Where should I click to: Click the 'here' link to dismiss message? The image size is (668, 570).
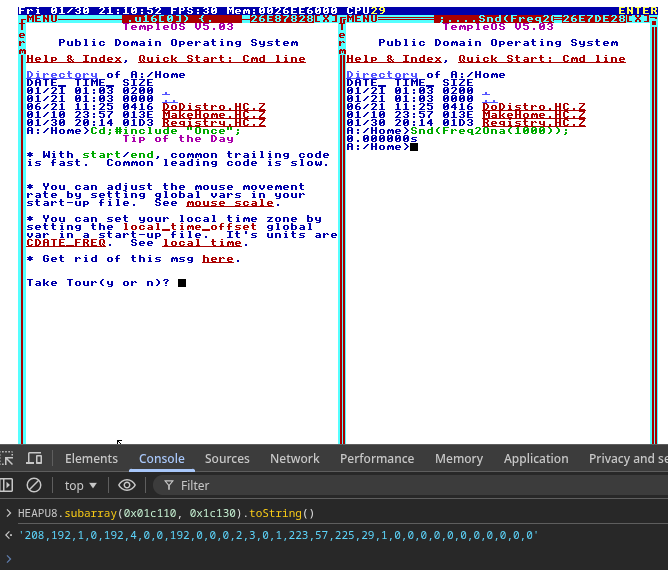tap(218, 259)
